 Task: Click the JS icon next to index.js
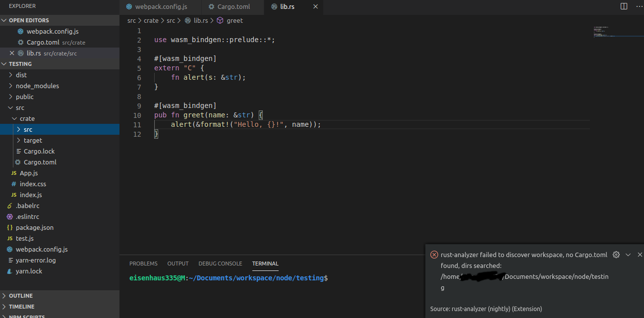[x=14, y=195]
